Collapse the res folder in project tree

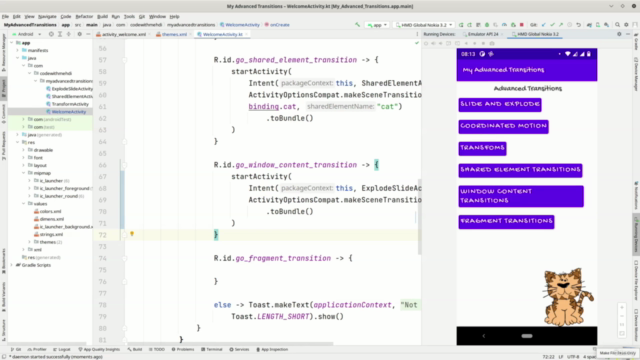point(18,142)
